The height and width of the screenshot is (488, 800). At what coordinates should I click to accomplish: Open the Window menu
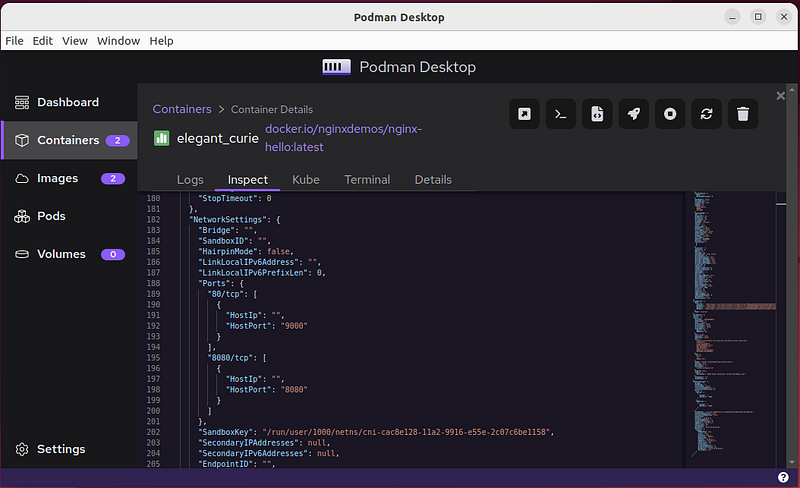118,41
